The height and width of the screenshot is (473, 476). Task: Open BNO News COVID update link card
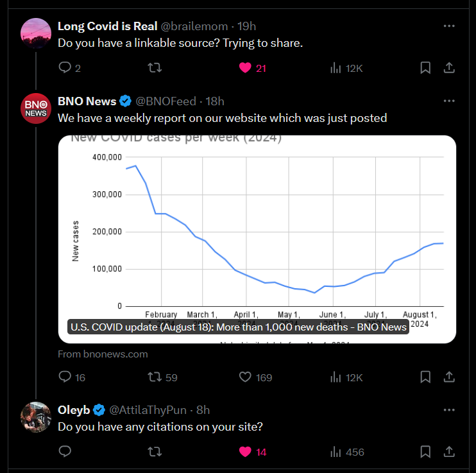point(257,239)
